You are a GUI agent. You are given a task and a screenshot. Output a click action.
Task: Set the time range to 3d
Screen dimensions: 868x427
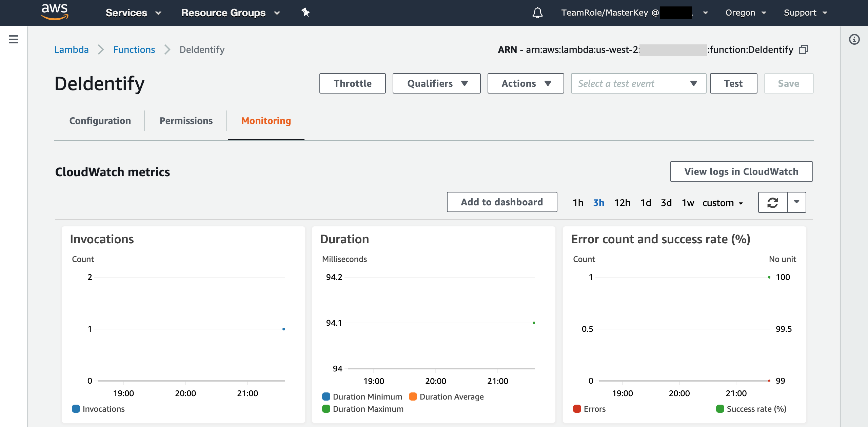click(x=666, y=203)
